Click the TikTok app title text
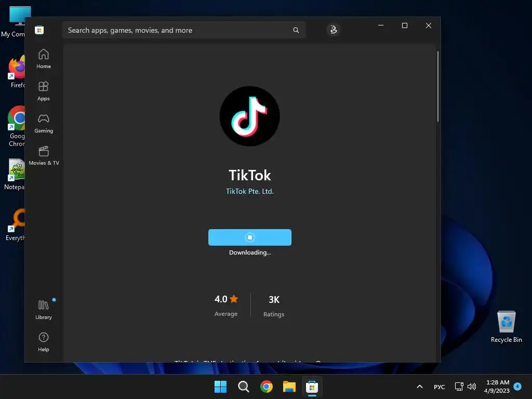The image size is (532, 399). [x=250, y=176]
